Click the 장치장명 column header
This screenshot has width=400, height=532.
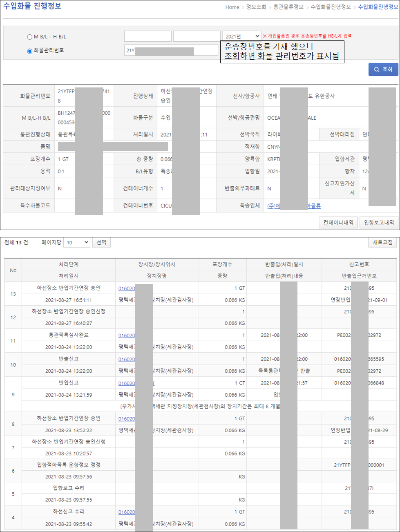(156, 276)
